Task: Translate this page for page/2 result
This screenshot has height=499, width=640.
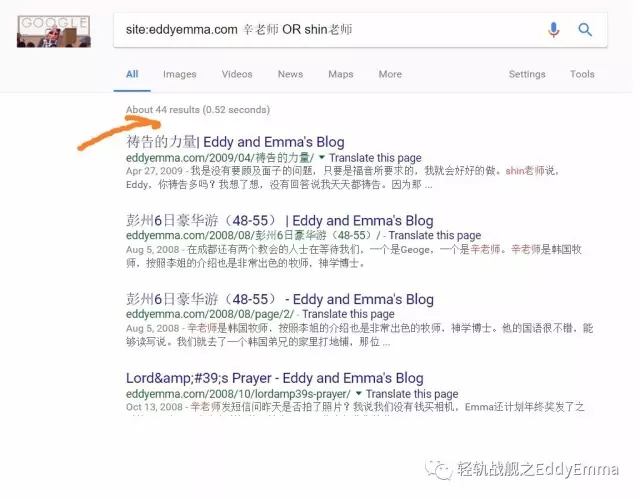Action: pyautogui.click(x=348, y=314)
